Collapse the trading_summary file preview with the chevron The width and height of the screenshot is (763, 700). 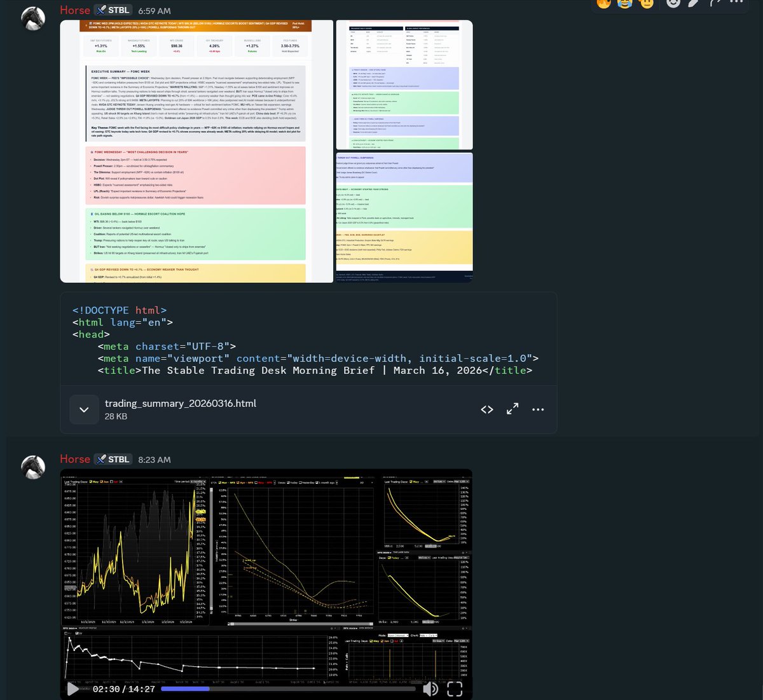tap(84, 410)
